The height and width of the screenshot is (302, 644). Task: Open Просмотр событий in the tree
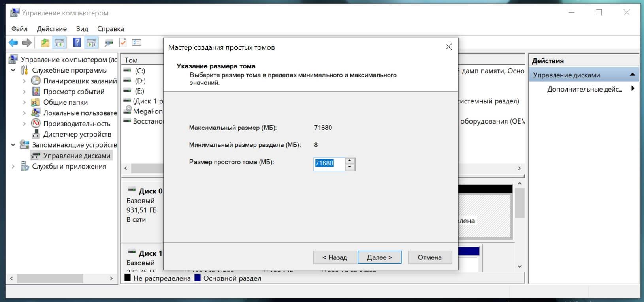click(x=68, y=92)
